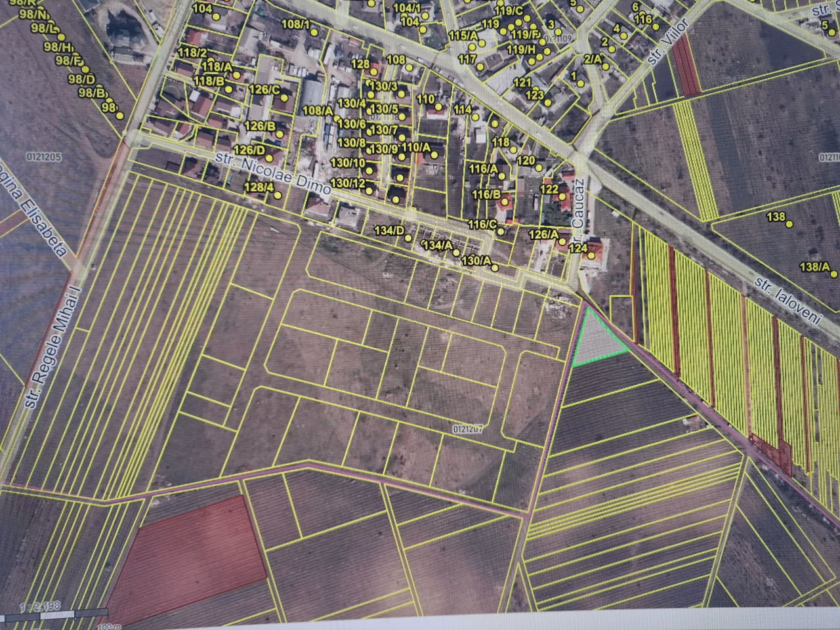The width and height of the screenshot is (840, 630).
Task: Select the yellow dot for address 118/A
Action: tap(236, 75)
